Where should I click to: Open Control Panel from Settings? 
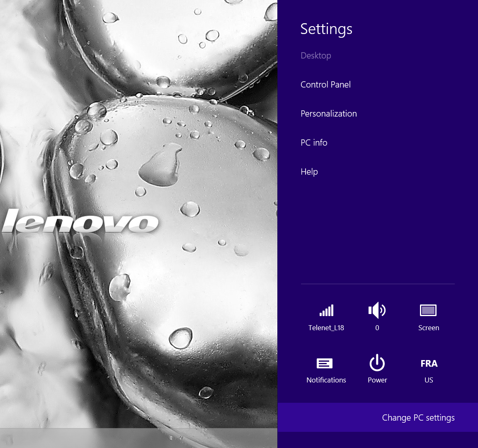[x=325, y=85]
